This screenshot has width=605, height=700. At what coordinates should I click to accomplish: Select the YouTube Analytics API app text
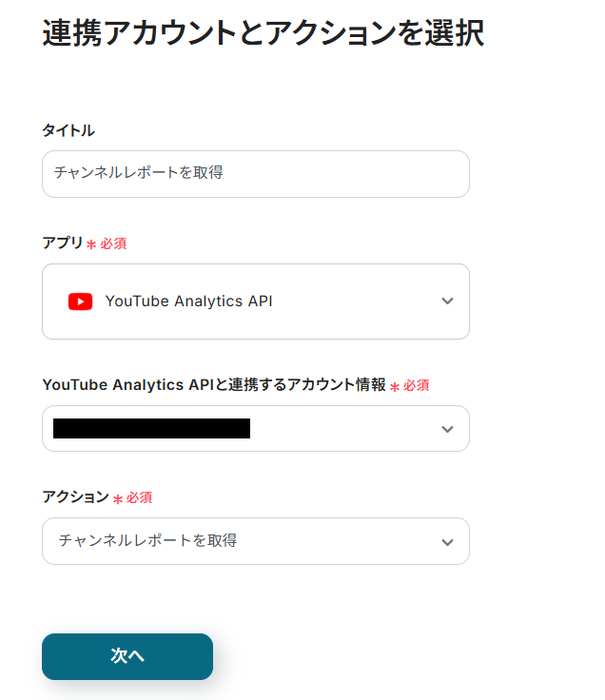(188, 301)
